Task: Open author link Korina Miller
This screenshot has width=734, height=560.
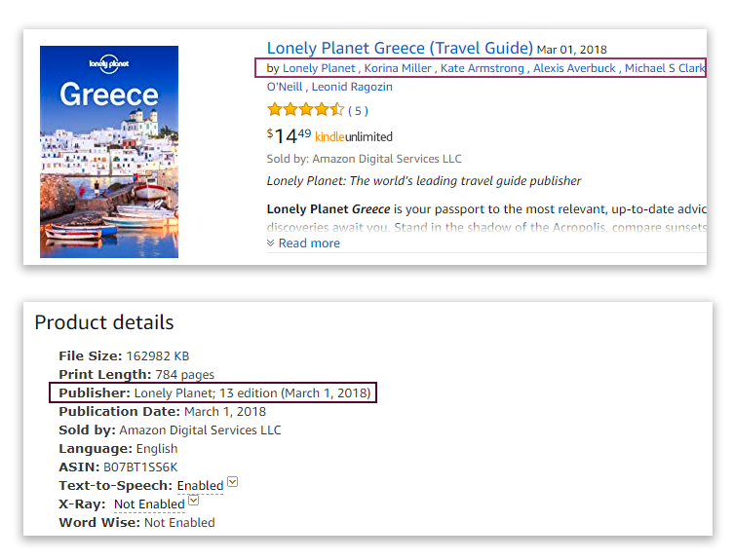Action: point(398,68)
